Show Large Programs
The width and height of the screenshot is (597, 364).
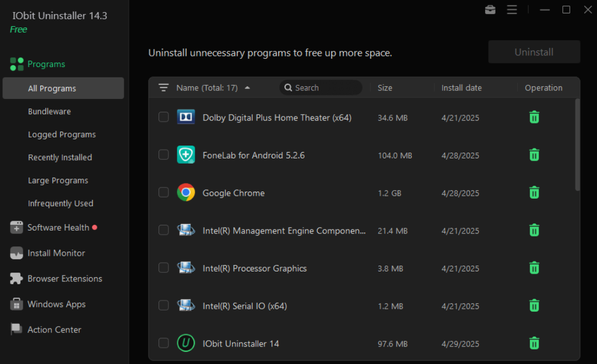58,181
